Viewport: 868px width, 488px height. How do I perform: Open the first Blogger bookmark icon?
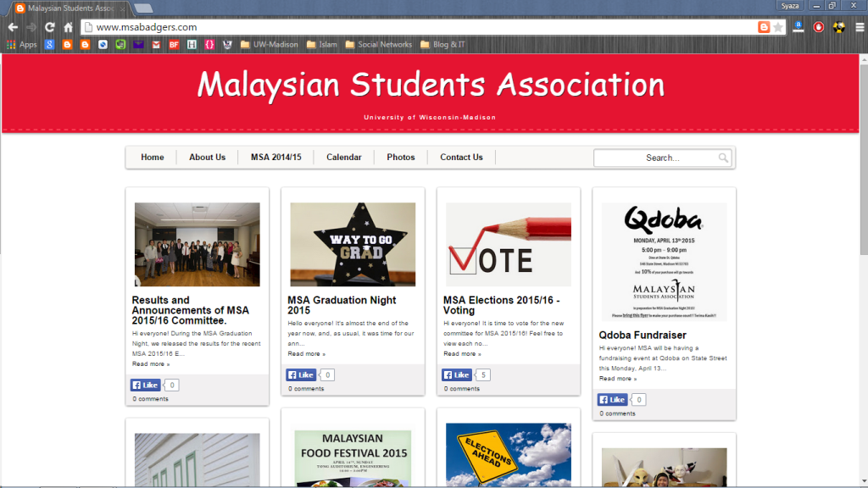pyautogui.click(x=67, y=44)
